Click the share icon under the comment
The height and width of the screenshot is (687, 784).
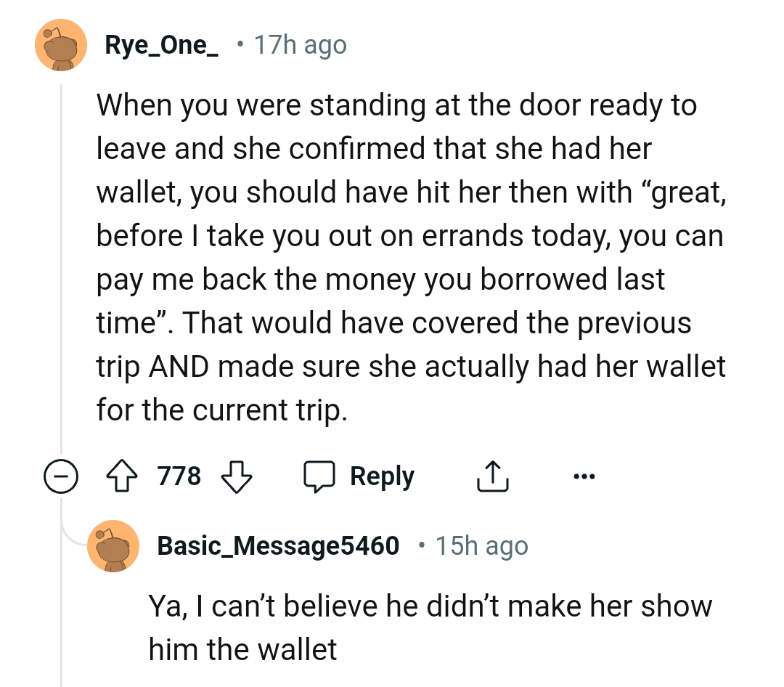[x=491, y=476]
